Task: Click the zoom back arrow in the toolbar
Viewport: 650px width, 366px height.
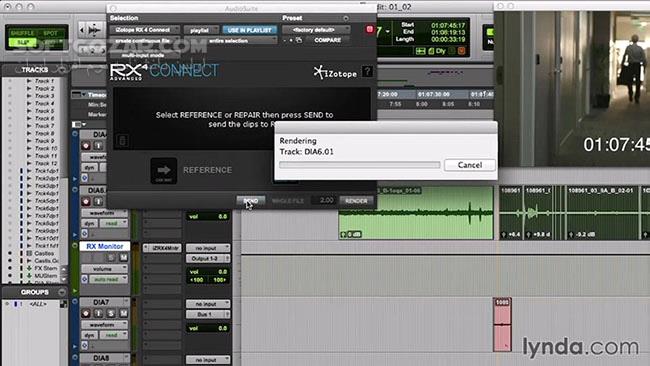Action: 82,30
